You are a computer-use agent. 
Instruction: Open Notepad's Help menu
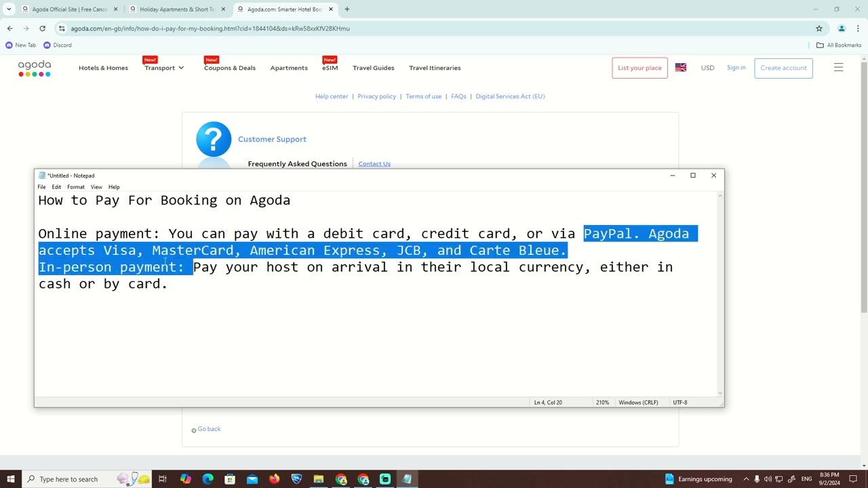pos(114,187)
